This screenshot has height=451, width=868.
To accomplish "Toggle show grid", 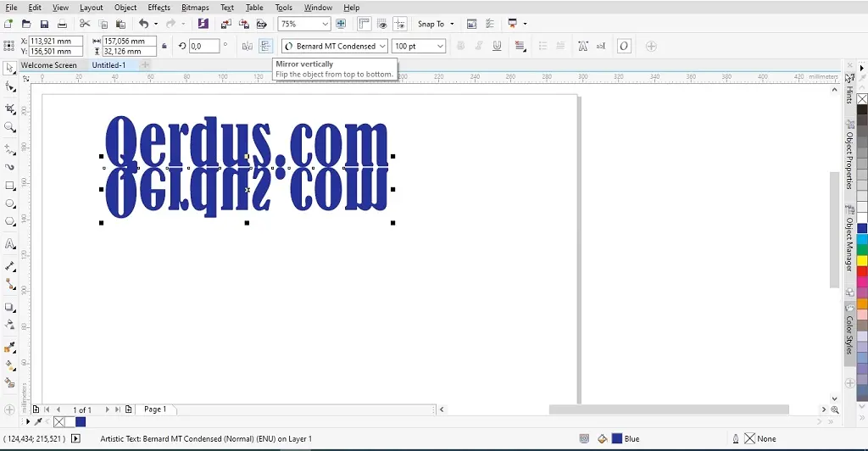I will pos(382,24).
